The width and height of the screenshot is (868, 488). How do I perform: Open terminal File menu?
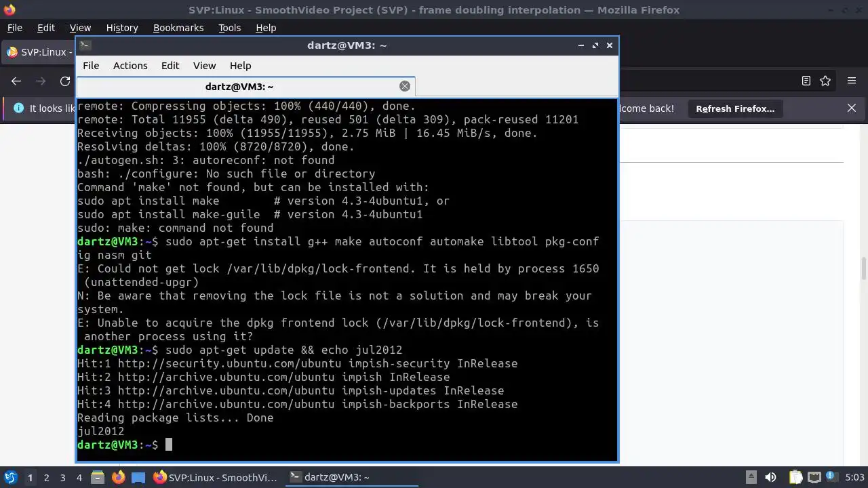click(91, 65)
